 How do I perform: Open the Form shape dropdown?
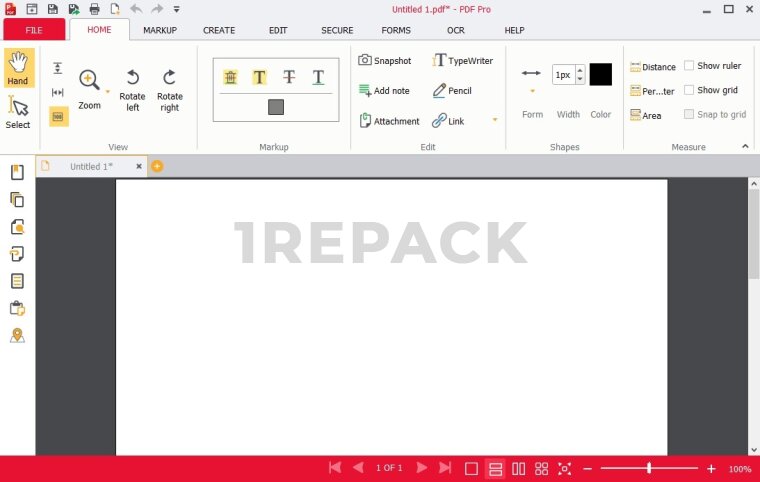point(532,91)
